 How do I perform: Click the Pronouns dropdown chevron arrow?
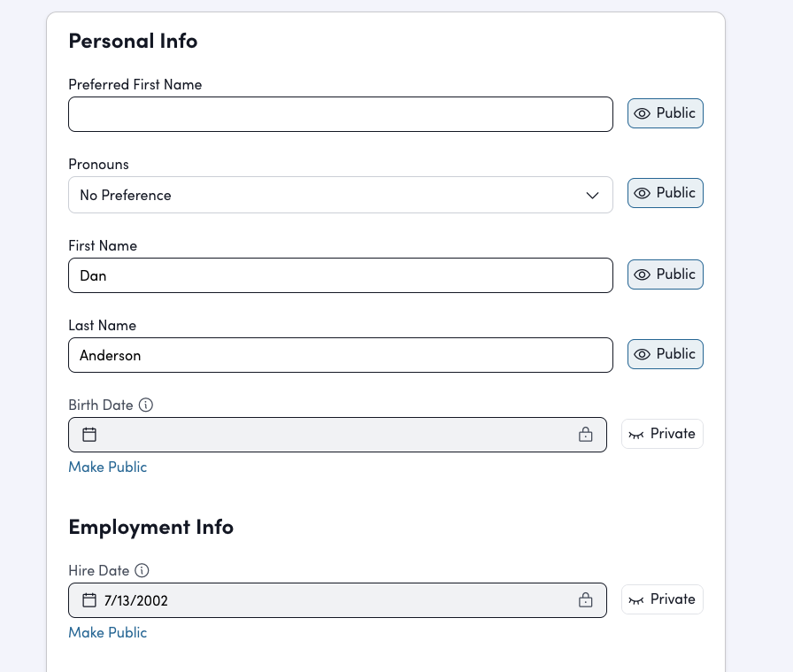pyautogui.click(x=593, y=195)
